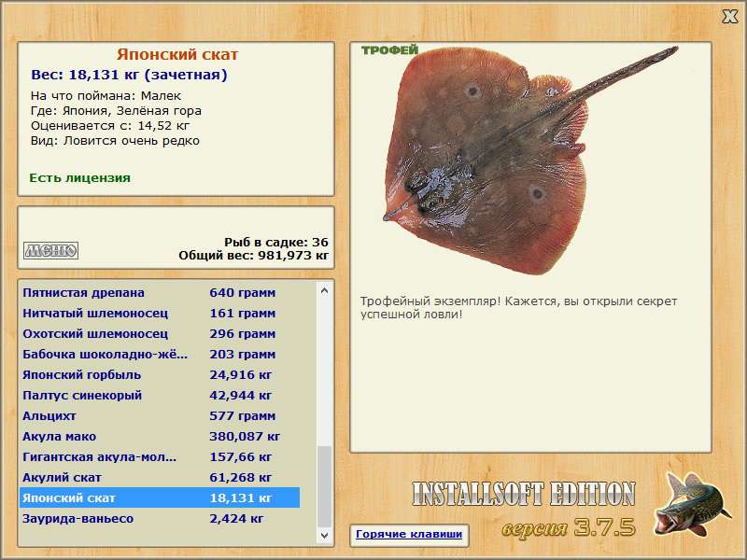Close the fish cage window with X
This screenshot has height=560, width=747.
pyautogui.click(x=729, y=17)
